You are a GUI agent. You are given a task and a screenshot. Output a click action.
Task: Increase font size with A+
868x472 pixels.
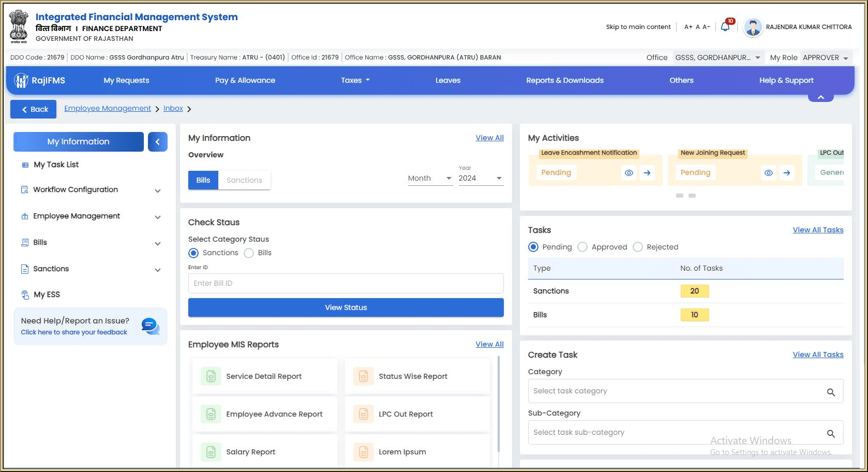pyautogui.click(x=688, y=27)
